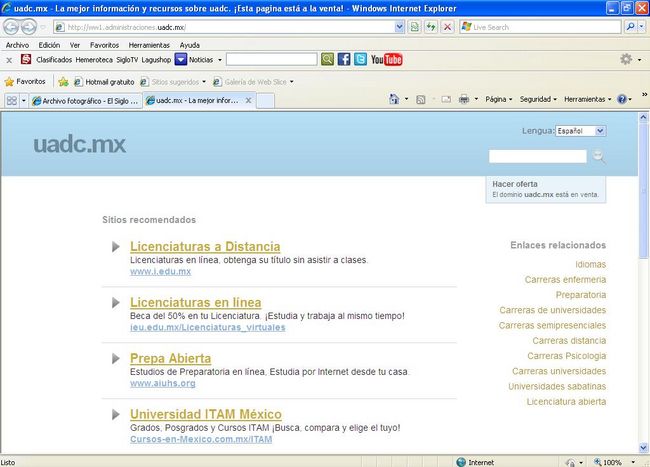Expand the Seguridad dropdown menu
The width and height of the screenshot is (650, 467).
coord(540,99)
